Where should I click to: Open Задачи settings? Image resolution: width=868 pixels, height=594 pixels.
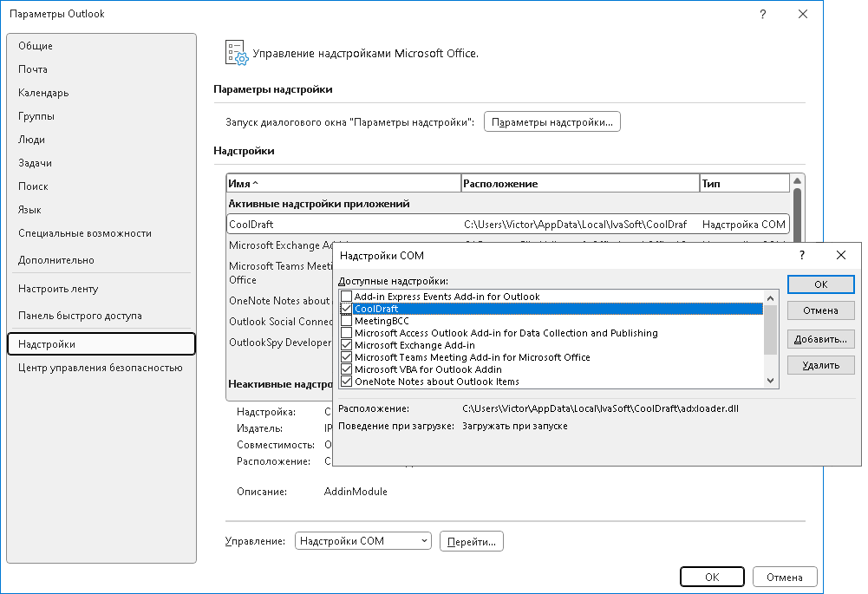coord(101,163)
